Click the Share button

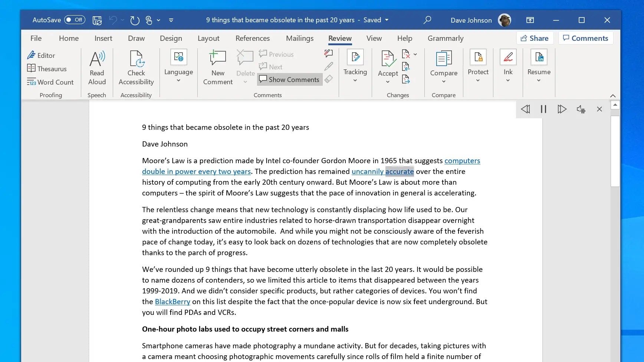535,38
